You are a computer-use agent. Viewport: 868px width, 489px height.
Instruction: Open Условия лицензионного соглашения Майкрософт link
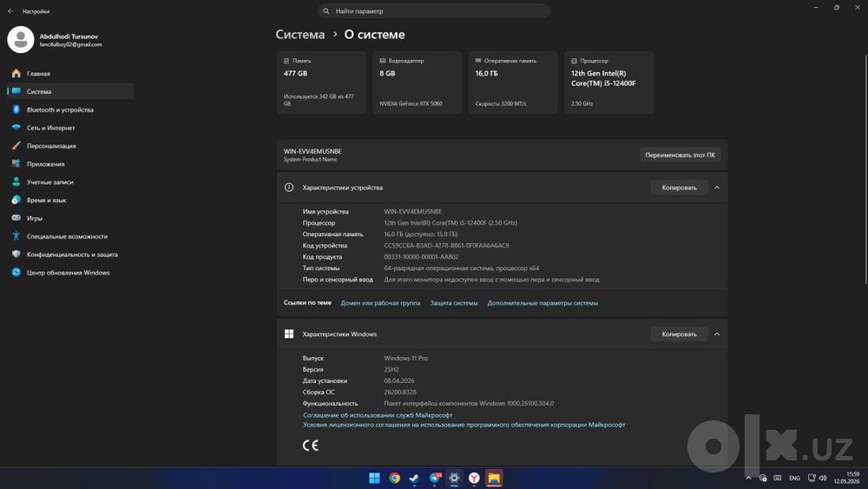pyautogui.click(x=464, y=425)
